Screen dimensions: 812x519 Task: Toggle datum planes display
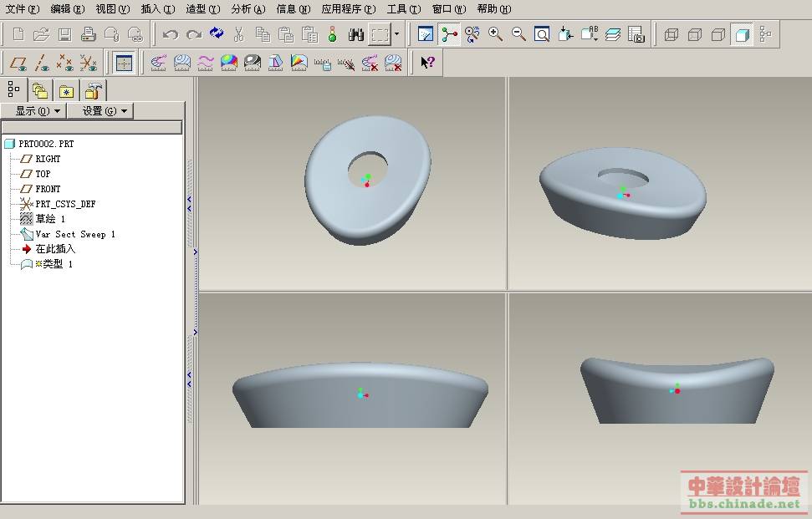tap(18, 63)
